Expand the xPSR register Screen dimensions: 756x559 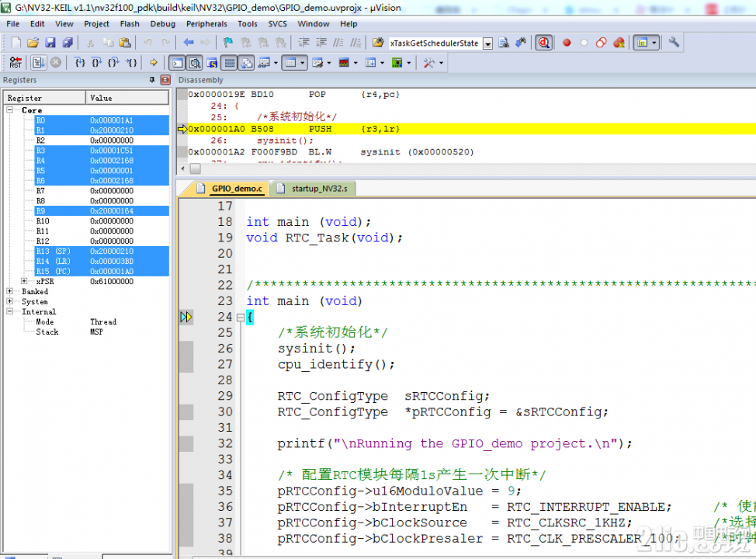[24, 281]
